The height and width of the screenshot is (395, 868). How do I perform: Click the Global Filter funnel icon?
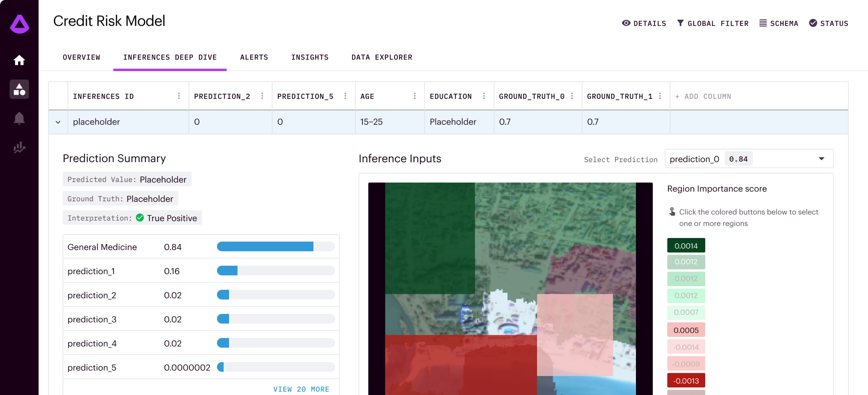713,23
